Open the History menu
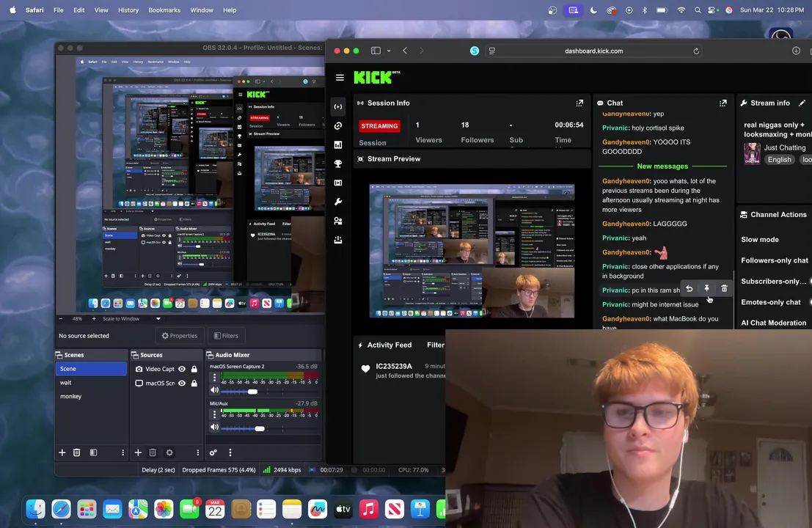Image resolution: width=812 pixels, height=528 pixels. [x=128, y=10]
